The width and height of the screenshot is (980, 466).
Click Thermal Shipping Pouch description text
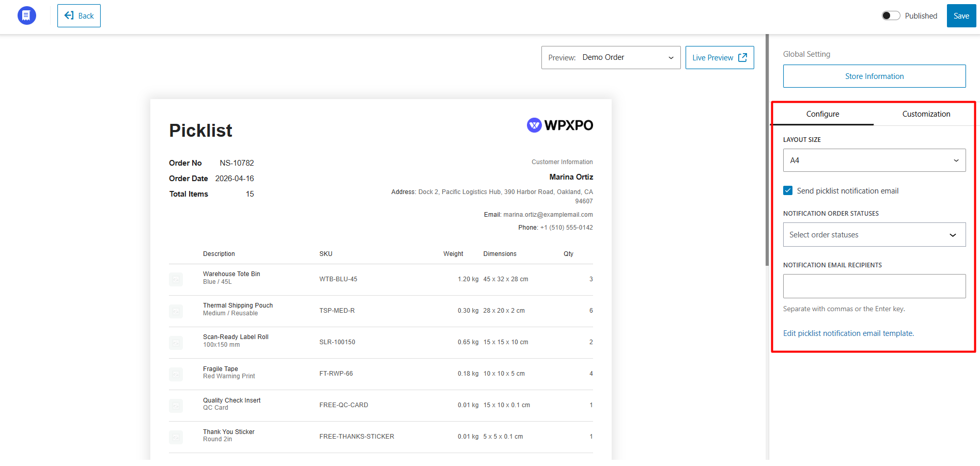tap(238, 306)
